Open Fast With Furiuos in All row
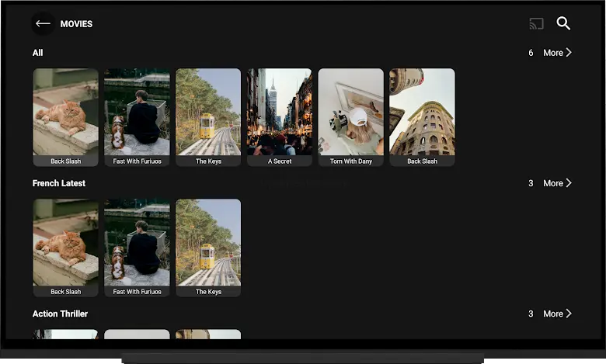606x364 pixels. (137, 117)
